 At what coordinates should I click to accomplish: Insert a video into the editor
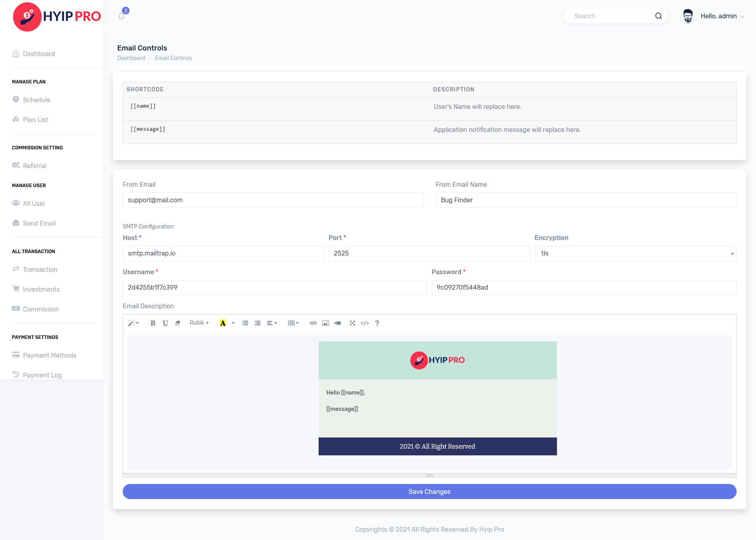[338, 323]
